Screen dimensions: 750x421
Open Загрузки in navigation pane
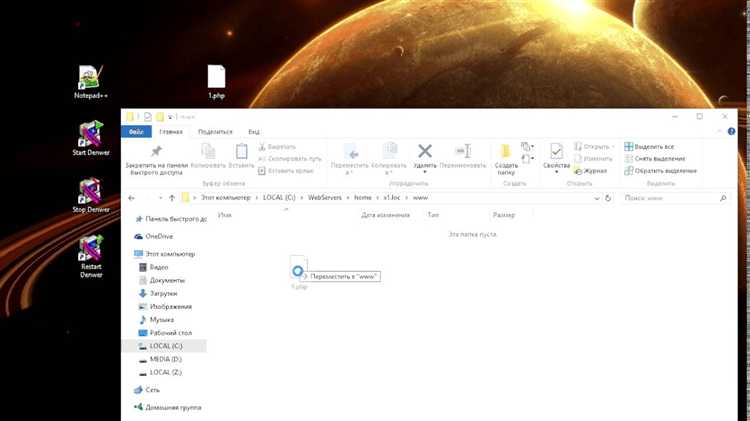click(x=158, y=293)
